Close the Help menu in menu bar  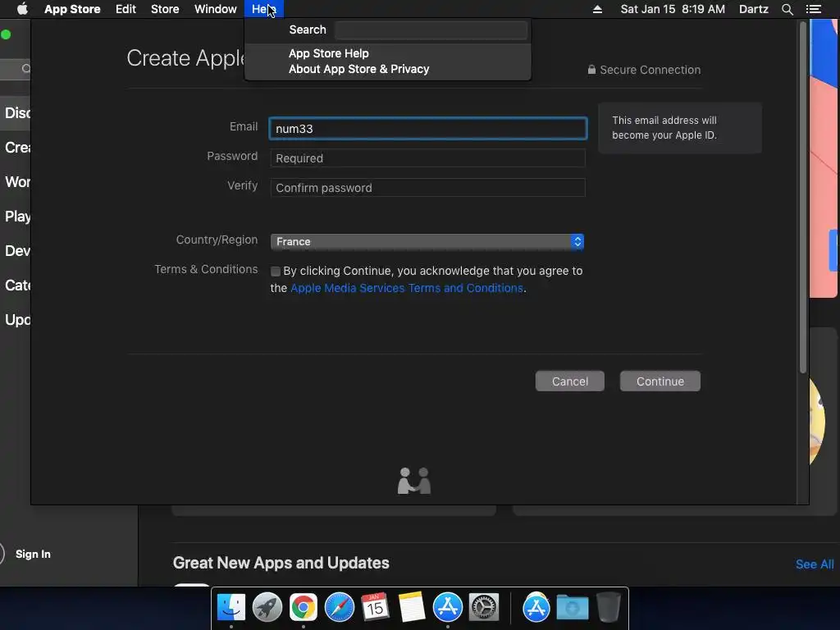[x=263, y=9]
